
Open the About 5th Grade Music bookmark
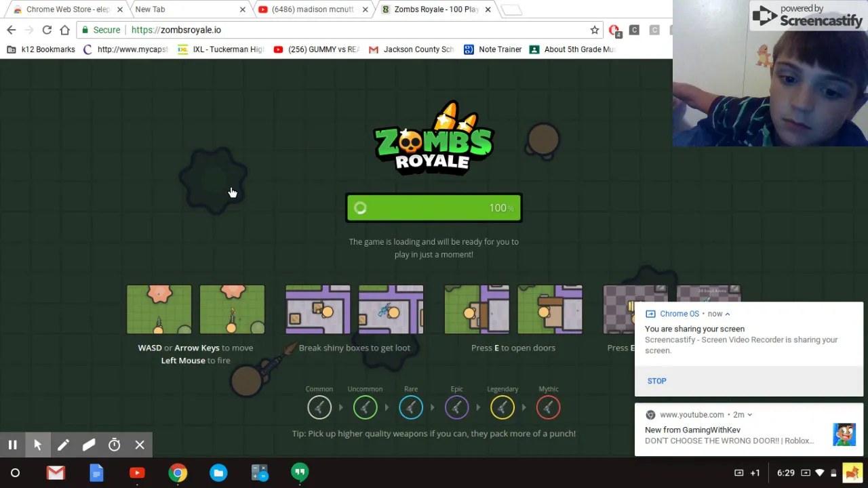pyautogui.click(x=572, y=49)
